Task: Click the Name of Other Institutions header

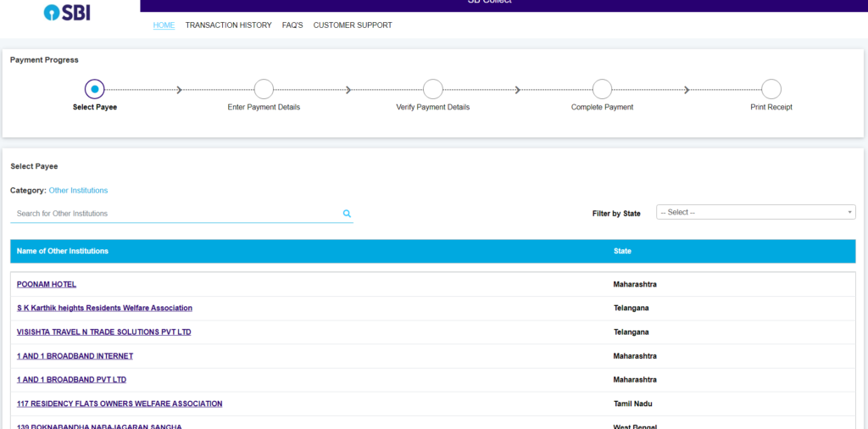Action: click(63, 251)
